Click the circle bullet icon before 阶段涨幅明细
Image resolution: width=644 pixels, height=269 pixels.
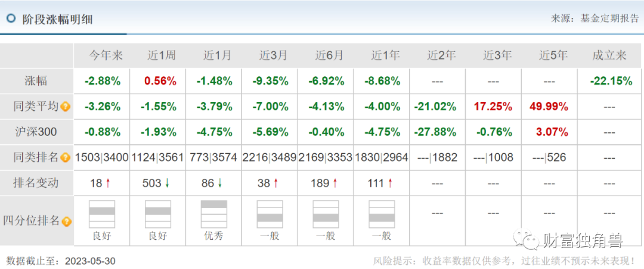pyautogui.click(x=11, y=18)
